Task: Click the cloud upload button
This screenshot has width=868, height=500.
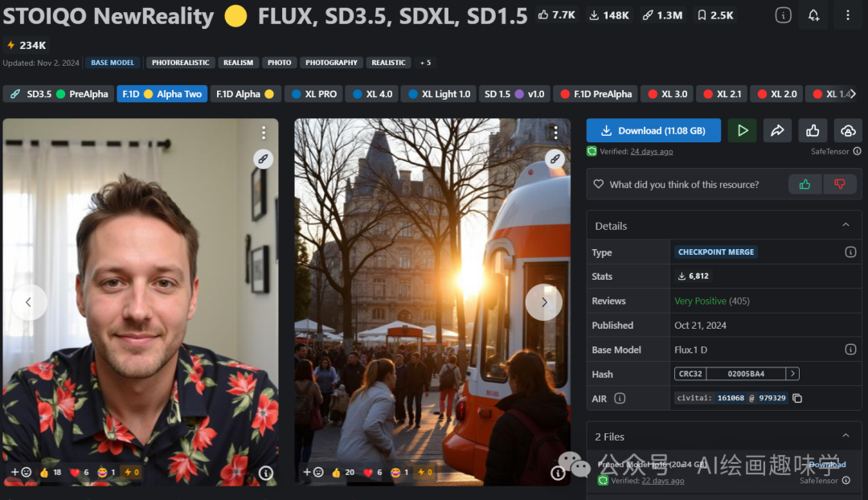Action: [x=848, y=131]
